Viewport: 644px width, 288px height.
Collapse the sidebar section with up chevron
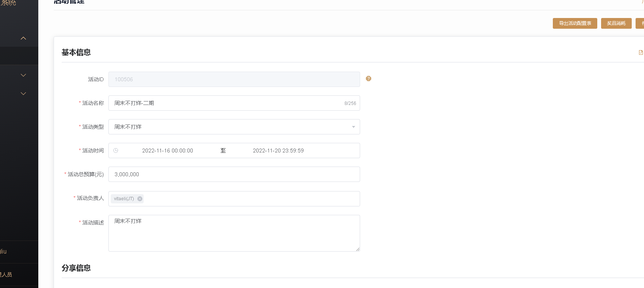(23, 38)
